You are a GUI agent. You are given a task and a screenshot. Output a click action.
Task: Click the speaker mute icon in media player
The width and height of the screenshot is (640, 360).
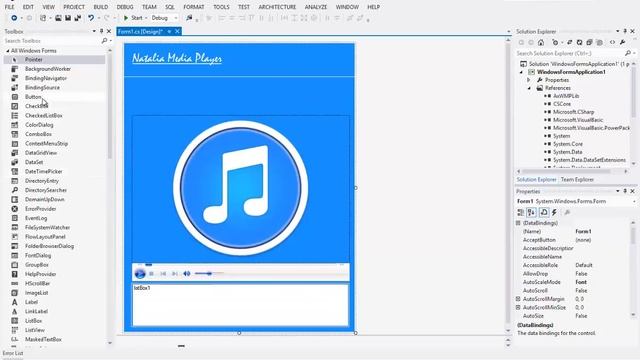pyautogui.click(x=187, y=273)
